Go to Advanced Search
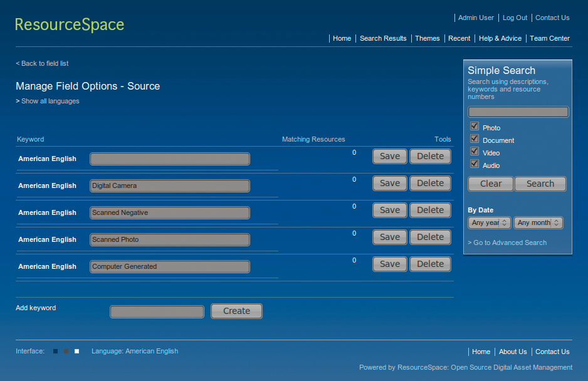 pos(507,243)
